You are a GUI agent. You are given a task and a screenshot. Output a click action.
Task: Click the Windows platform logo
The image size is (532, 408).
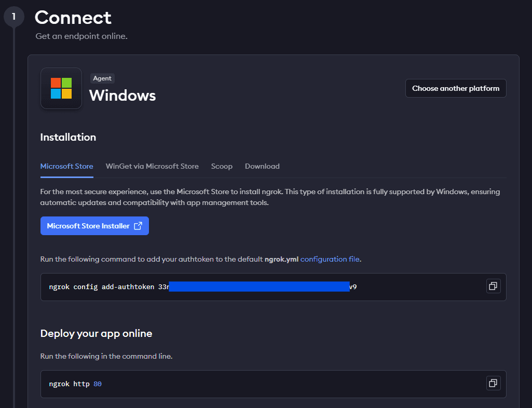[61, 88]
